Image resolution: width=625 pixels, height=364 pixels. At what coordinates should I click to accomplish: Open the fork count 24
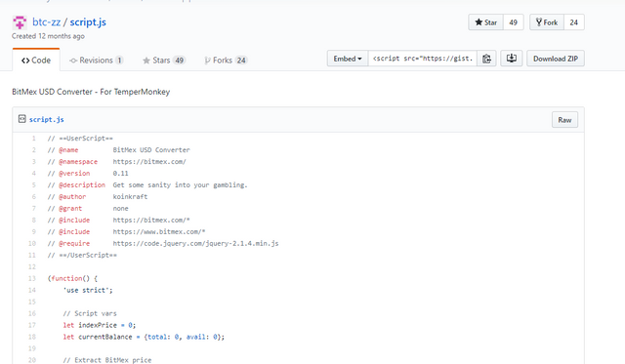pos(574,22)
